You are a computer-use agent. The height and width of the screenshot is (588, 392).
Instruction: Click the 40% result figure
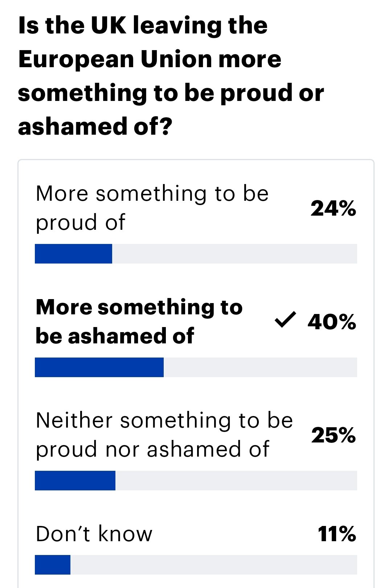click(x=332, y=322)
